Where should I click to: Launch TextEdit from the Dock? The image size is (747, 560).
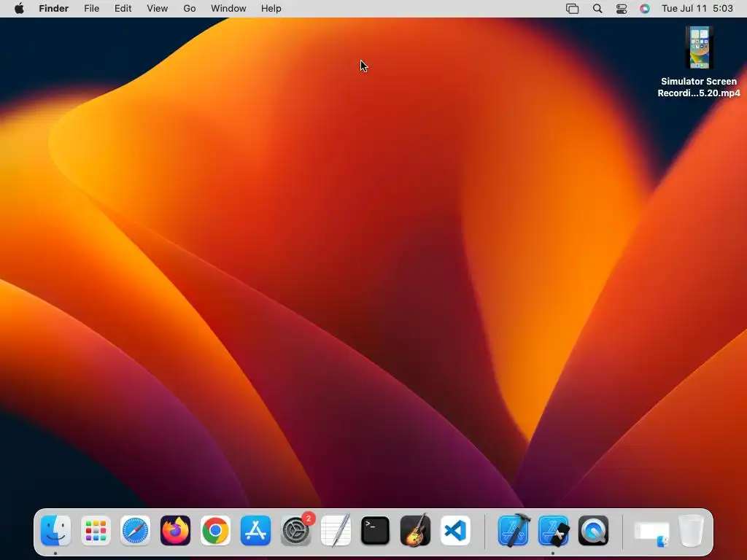coord(336,530)
